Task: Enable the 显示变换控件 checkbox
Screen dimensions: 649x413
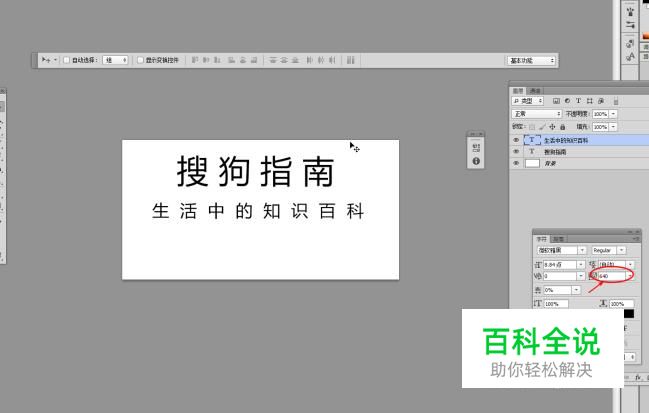Action: (140, 60)
